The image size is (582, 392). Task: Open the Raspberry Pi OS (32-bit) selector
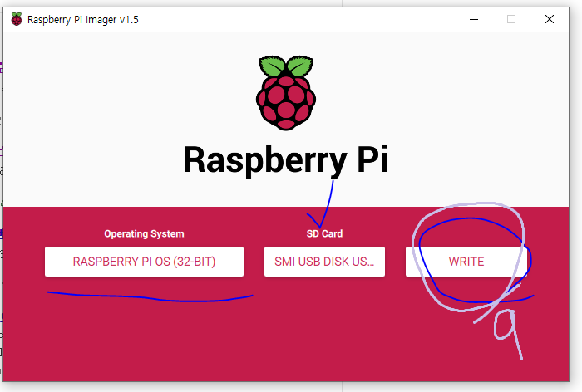click(144, 262)
